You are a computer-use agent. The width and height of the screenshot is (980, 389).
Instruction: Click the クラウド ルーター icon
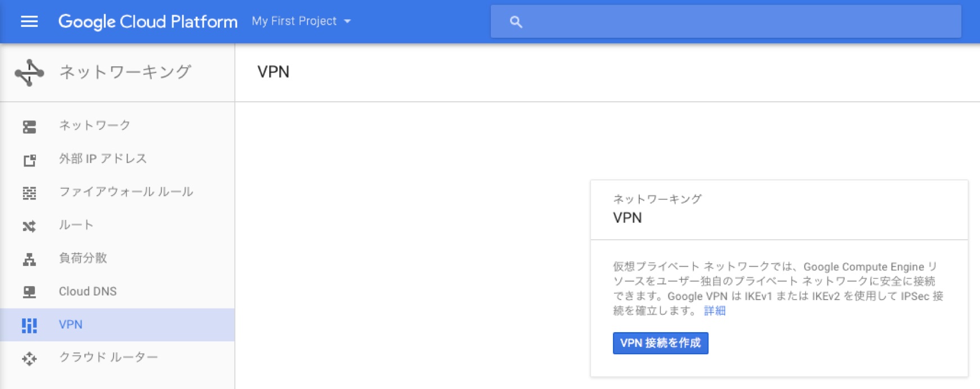point(29,358)
